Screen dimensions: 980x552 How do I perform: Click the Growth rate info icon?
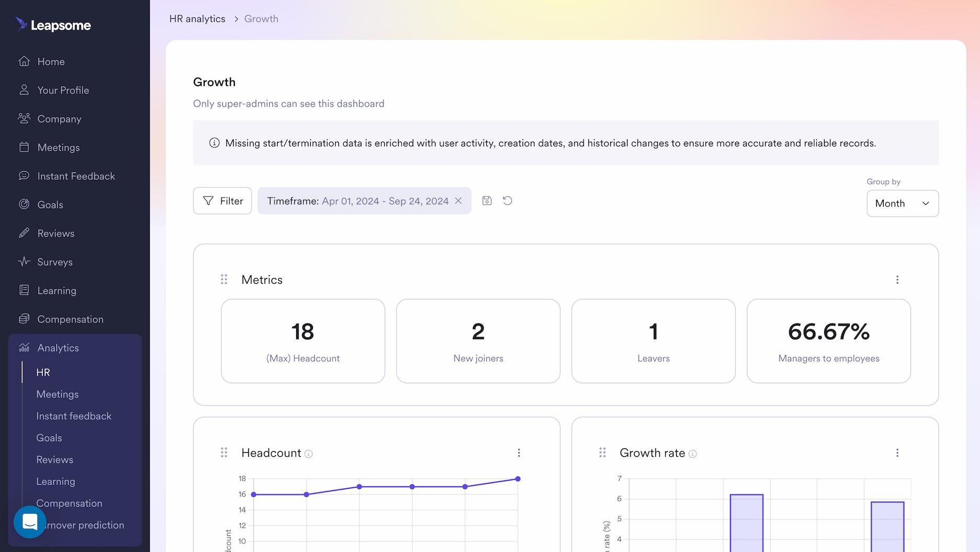(693, 454)
